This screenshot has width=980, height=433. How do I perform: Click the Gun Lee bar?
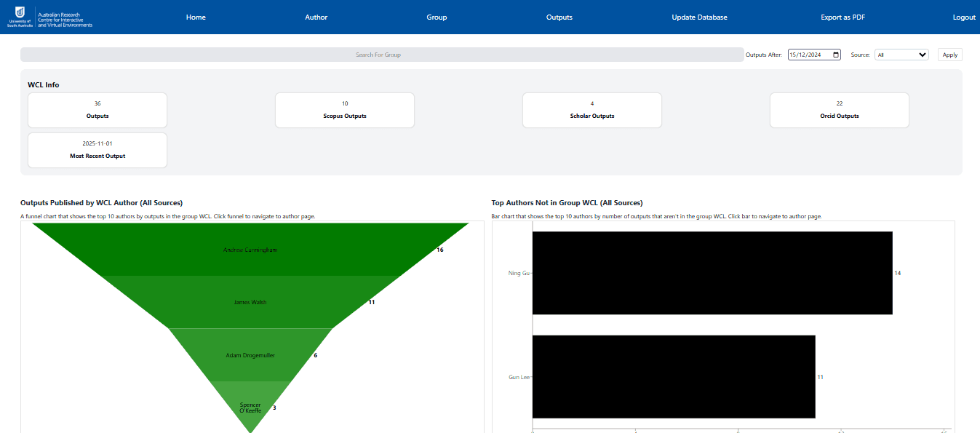[673, 377]
